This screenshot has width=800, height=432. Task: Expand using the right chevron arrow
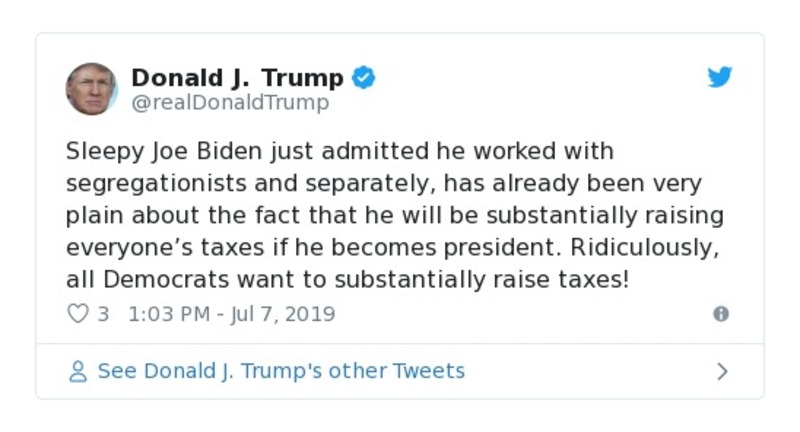pos(723,372)
